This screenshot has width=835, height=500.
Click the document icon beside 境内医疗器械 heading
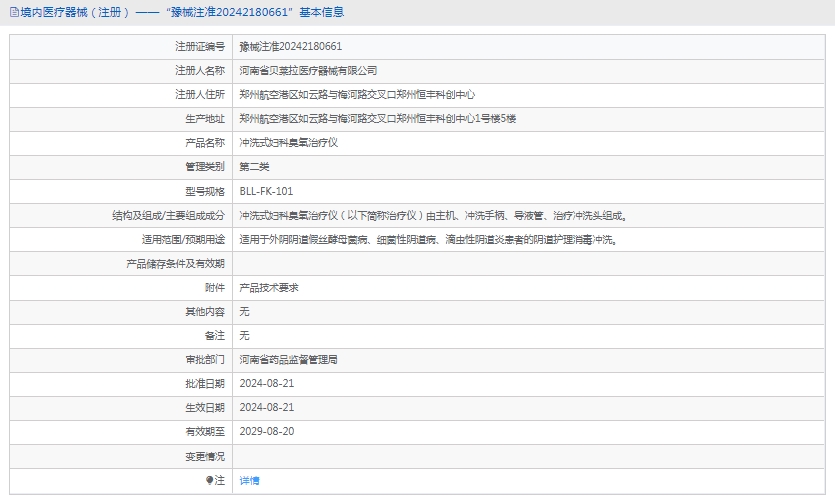point(14,13)
